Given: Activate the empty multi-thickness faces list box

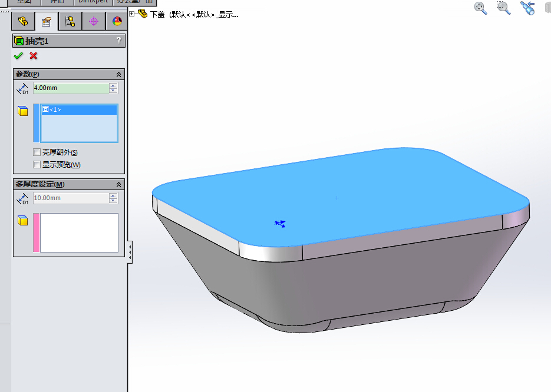Looking at the screenshot, I should pyautogui.click(x=79, y=232).
